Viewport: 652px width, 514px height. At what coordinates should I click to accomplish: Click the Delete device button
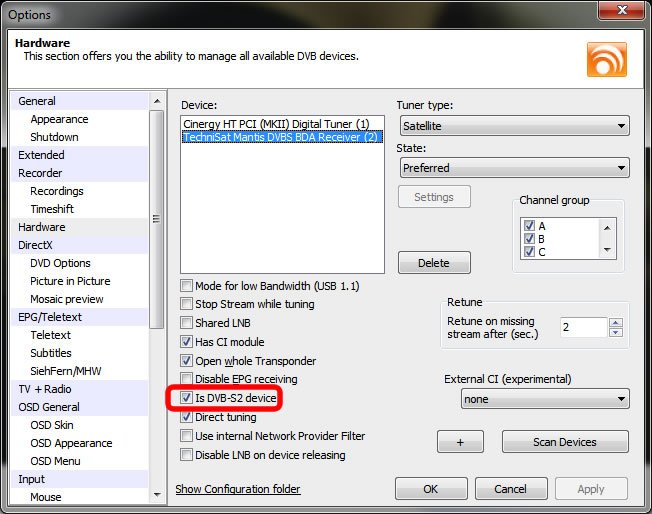click(x=434, y=263)
